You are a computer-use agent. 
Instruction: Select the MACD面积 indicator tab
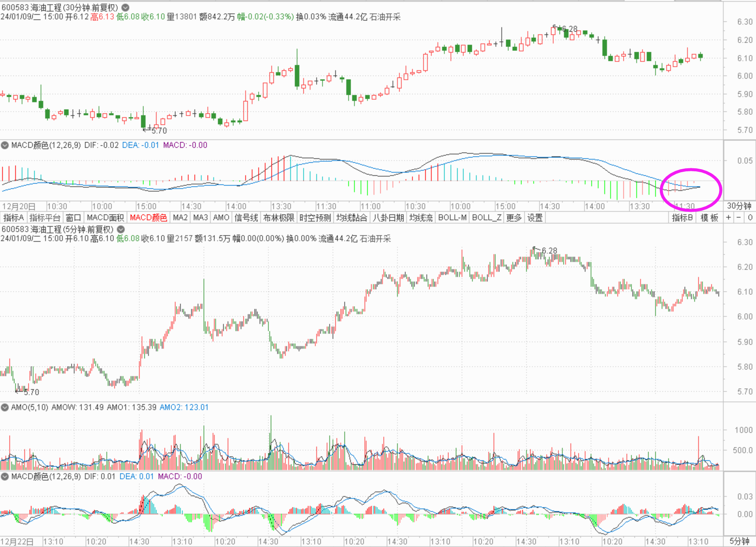click(x=105, y=218)
